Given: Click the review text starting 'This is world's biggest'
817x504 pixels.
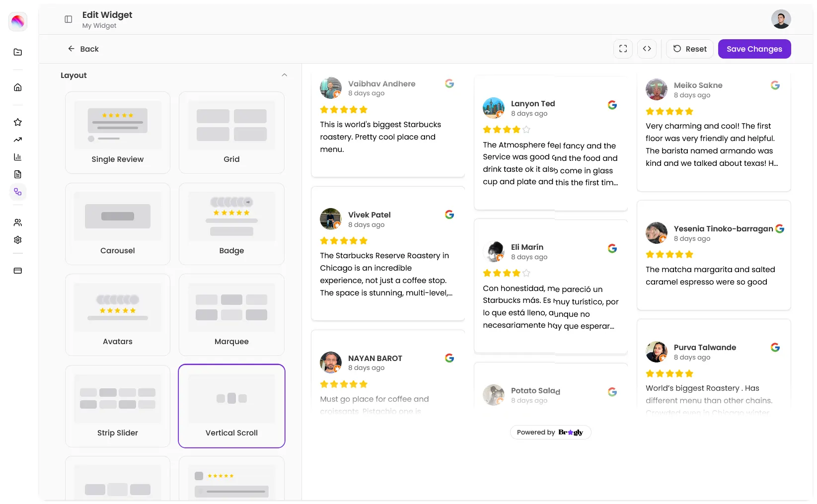Looking at the screenshot, I should click(x=380, y=137).
